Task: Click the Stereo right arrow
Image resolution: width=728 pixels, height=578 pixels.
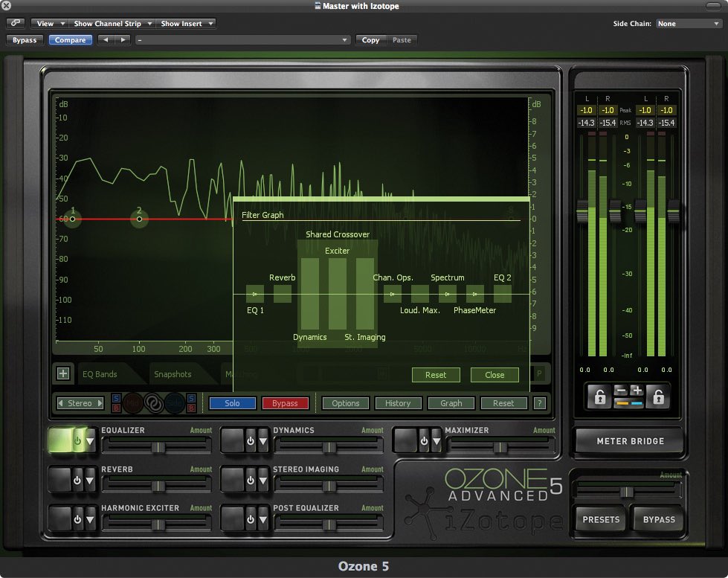Action: (x=100, y=403)
